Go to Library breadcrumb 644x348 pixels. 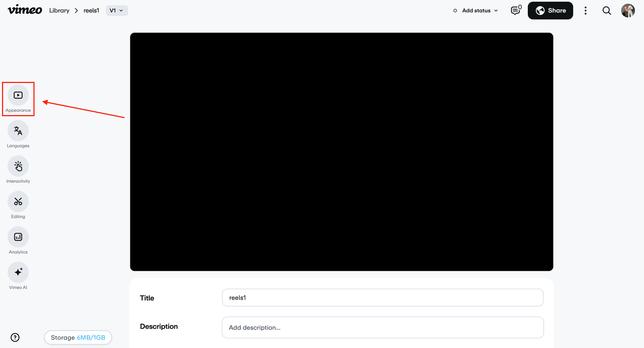[59, 10]
